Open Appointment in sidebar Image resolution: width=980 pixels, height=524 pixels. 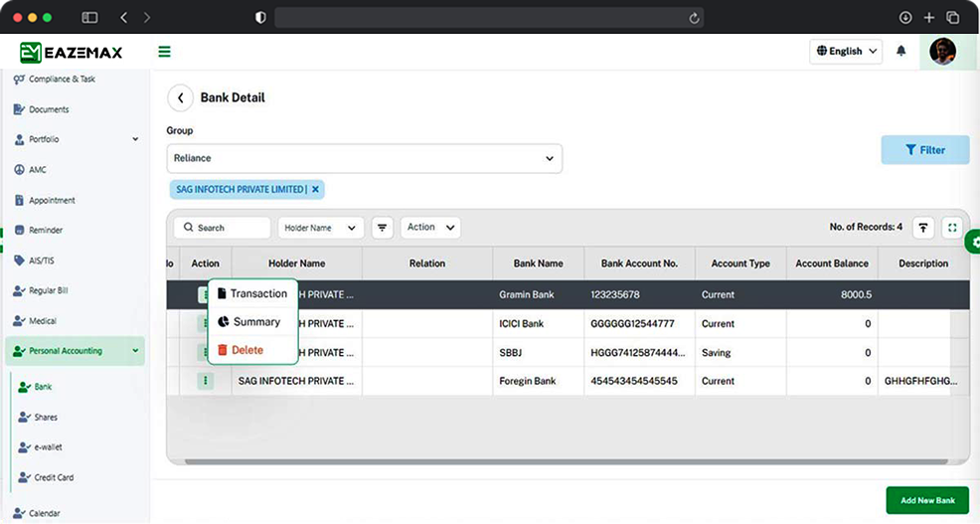45,200
